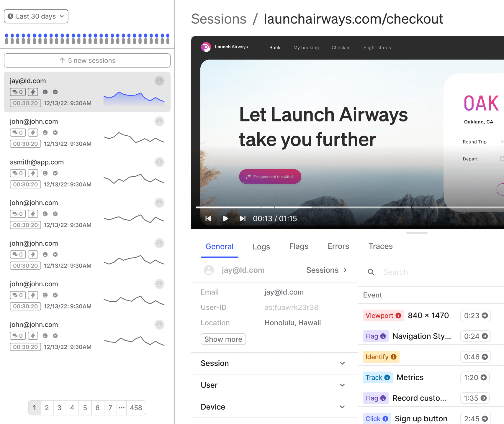Image resolution: width=504 pixels, height=424 pixels.
Task: Skip to next in session replay
Action: (x=242, y=218)
